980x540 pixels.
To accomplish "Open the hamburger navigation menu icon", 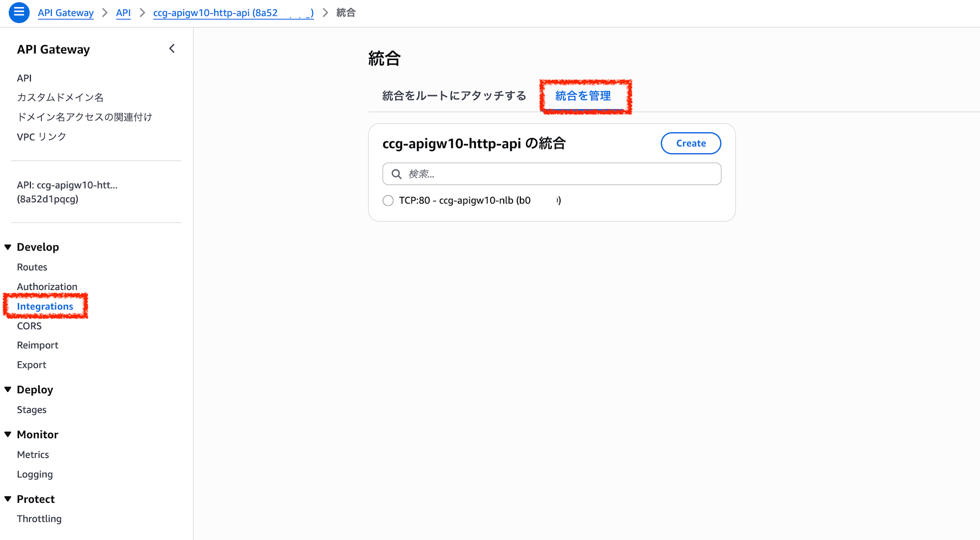I will (19, 13).
